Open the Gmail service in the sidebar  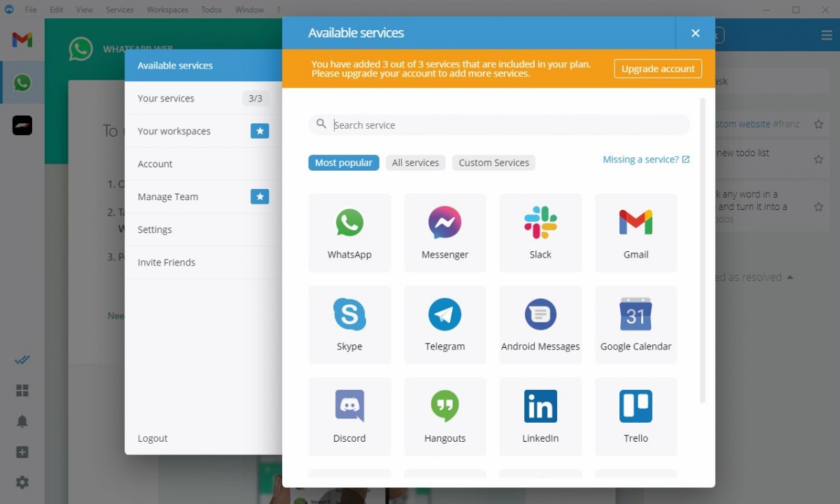coord(22,40)
